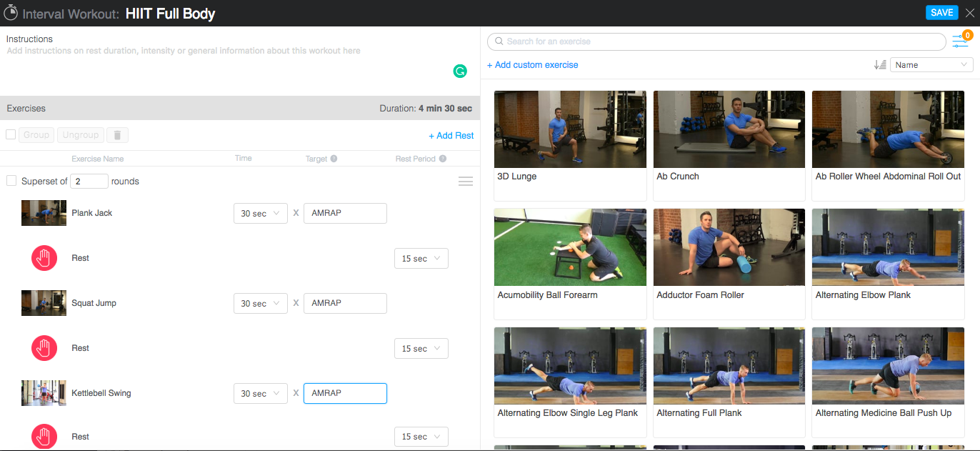Click the Exercise Name column header

pos(97,159)
